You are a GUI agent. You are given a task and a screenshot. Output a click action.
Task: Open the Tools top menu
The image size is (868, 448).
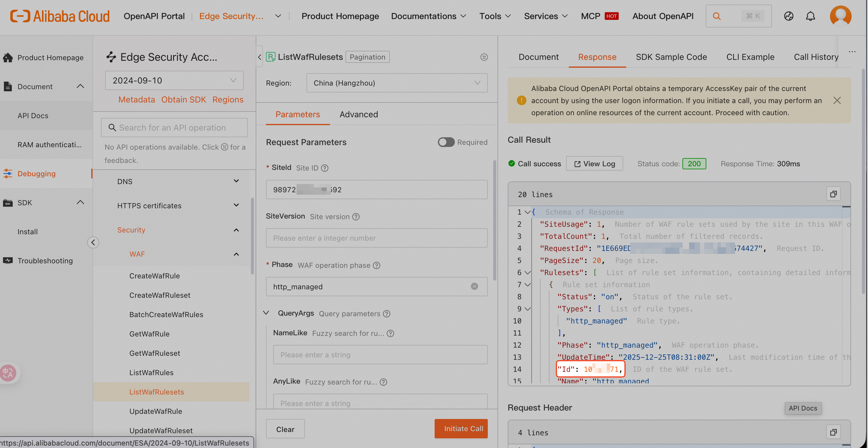pyautogui.click(x=495, y=16)
